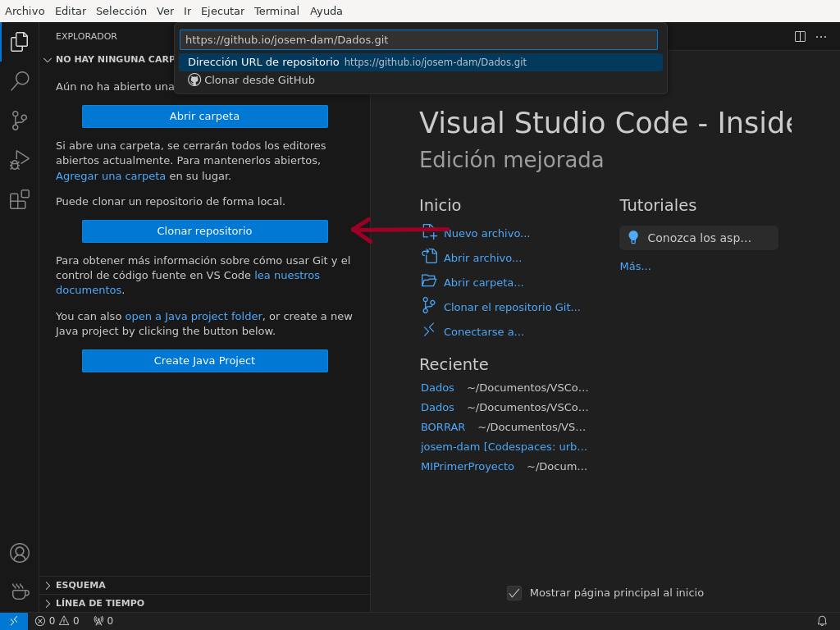Expand the LÍNEA DE TIEMPO section
Screen dimensions: 840x630
pos(48,603)
